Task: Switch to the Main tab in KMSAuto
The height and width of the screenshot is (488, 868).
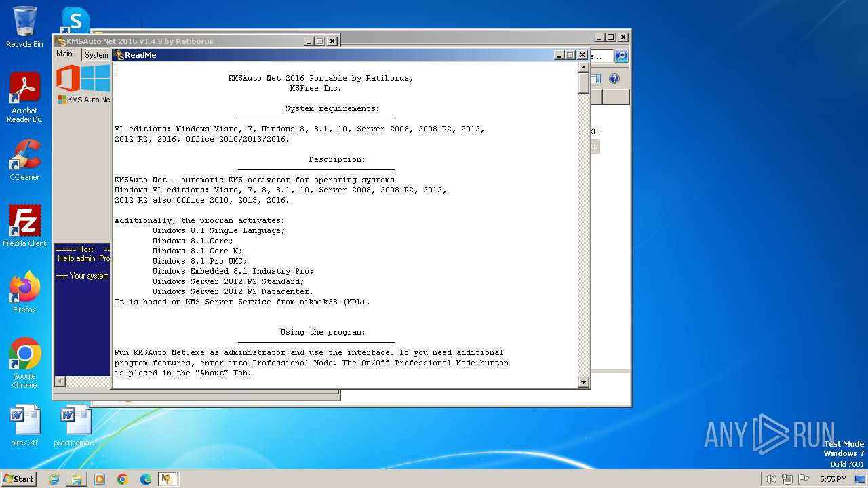Action: click(64, 54)
